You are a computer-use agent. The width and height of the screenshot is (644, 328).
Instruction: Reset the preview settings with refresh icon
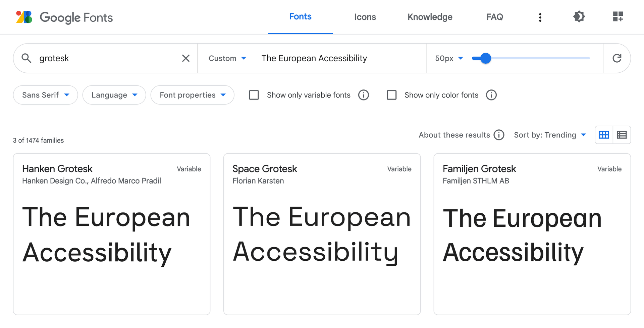[x=617, y=58]
